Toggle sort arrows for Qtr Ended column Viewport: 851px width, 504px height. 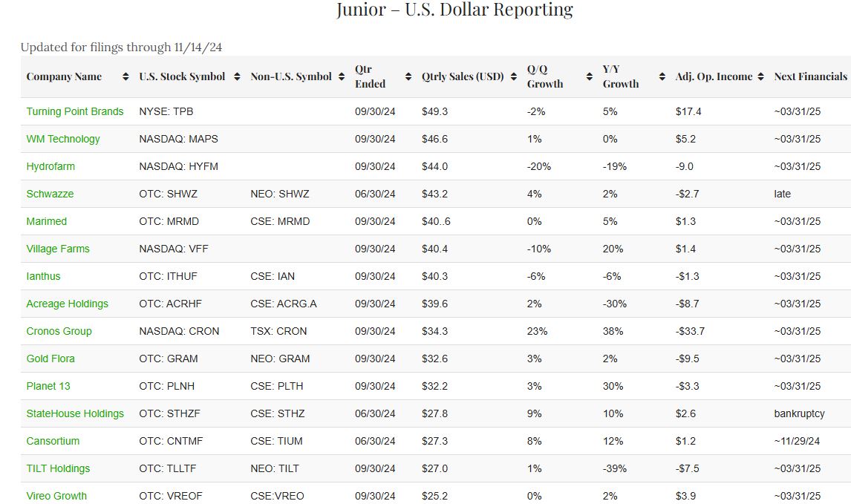(408, 76)
